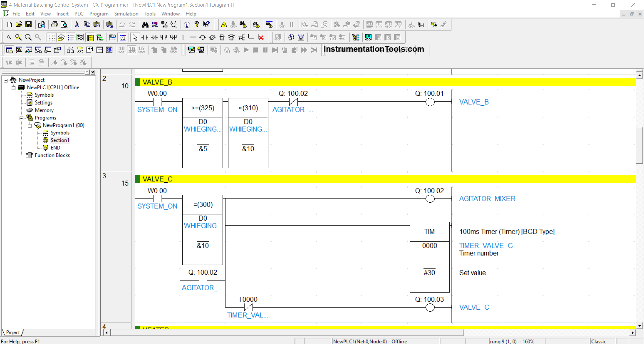Open the Simulation menu

(x=126, y=14)
